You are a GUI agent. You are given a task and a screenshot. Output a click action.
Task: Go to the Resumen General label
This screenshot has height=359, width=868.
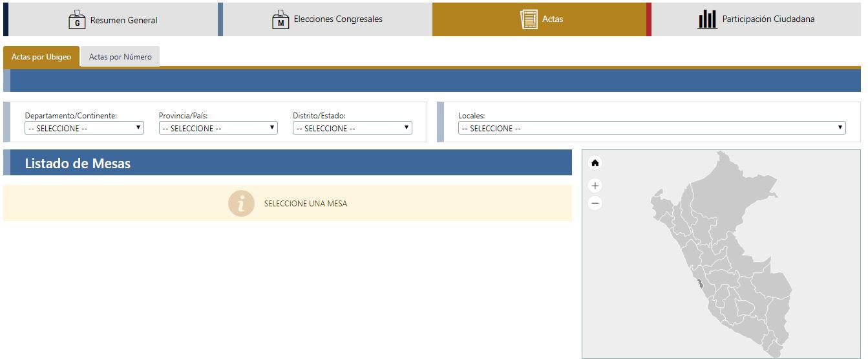(123, 20)
